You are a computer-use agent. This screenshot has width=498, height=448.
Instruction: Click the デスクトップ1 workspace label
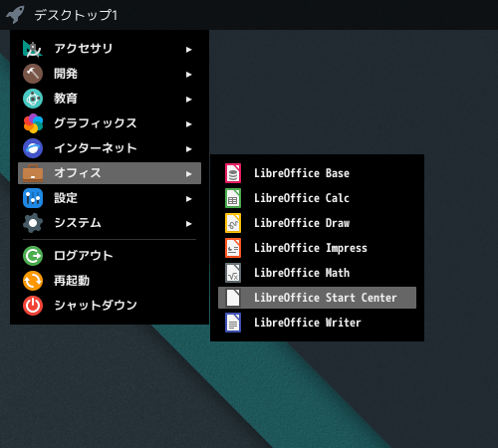coord(76,15)
